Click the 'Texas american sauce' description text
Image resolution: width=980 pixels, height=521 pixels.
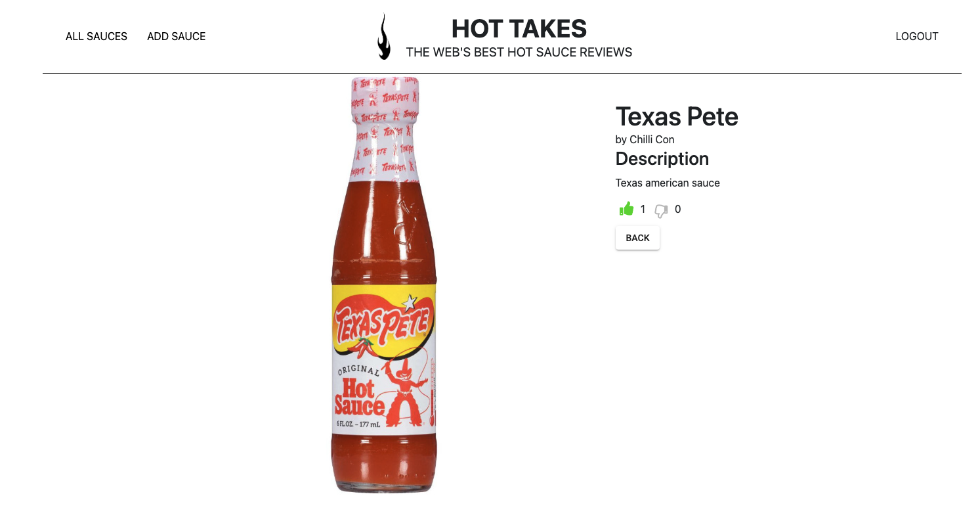point(668,183)
